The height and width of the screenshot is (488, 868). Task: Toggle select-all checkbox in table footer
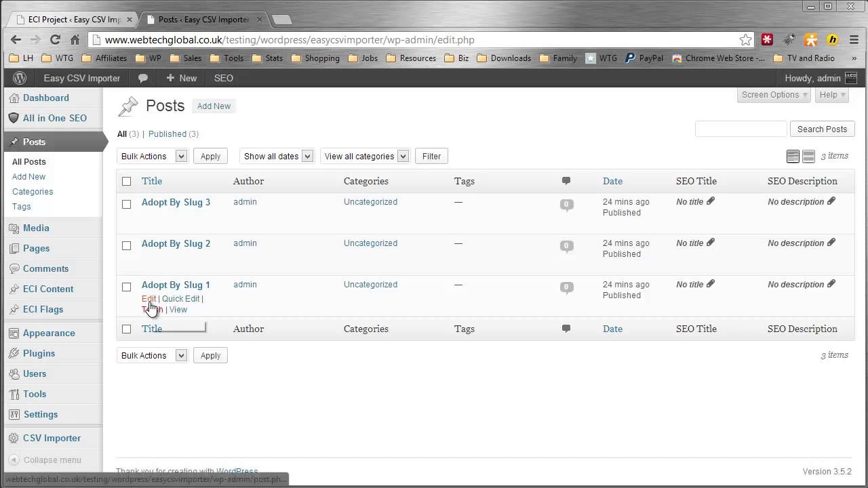pyautogui.click(x=126, y=329)
